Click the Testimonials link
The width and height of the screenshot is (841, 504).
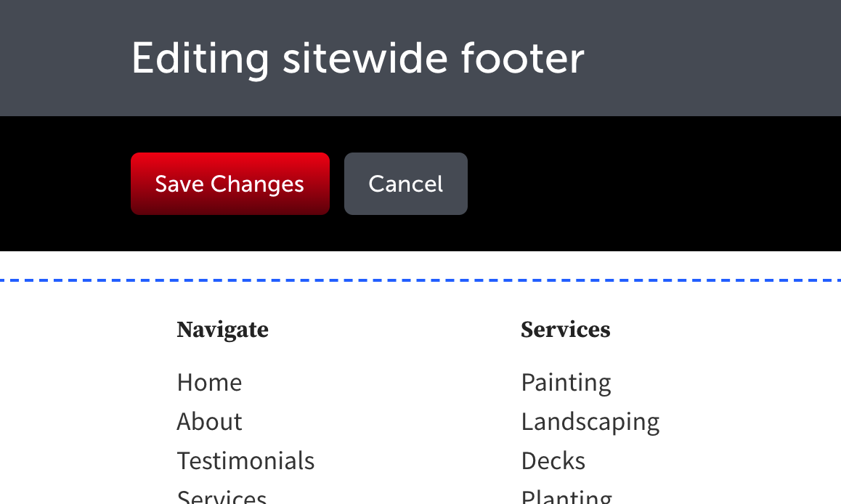tap(245, 460)
